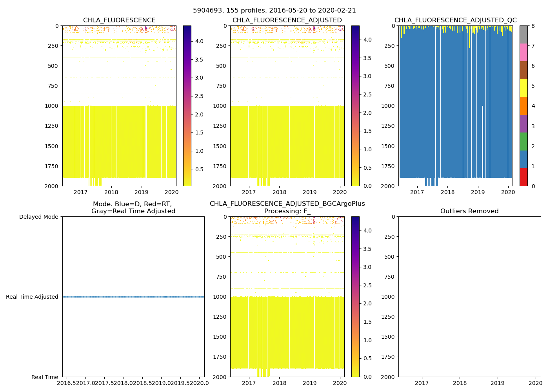The width and height of the screenshot is (549, 392).
Task: Select the orange segment in the QC colorbar
Action: 524,106
